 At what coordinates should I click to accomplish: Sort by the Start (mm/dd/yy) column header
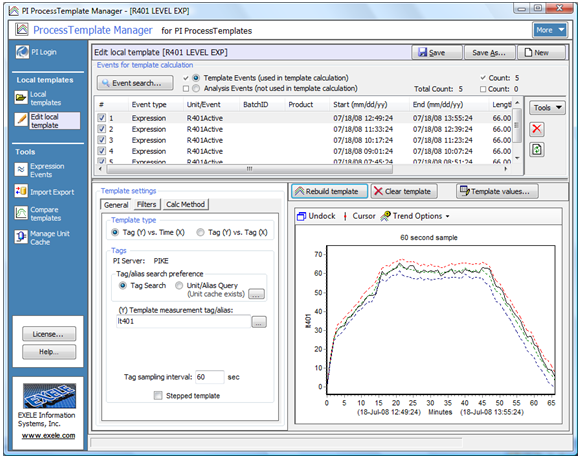[x=369, y=104]
